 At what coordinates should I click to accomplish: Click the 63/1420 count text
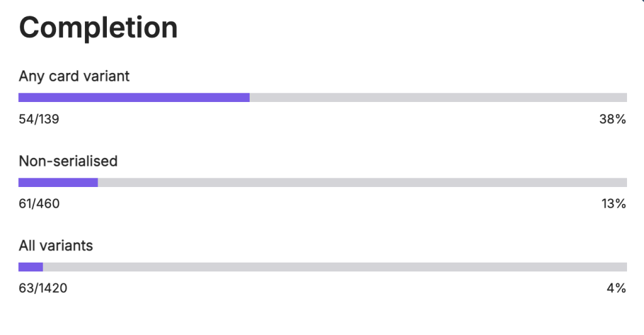click(x=43, y=288)
